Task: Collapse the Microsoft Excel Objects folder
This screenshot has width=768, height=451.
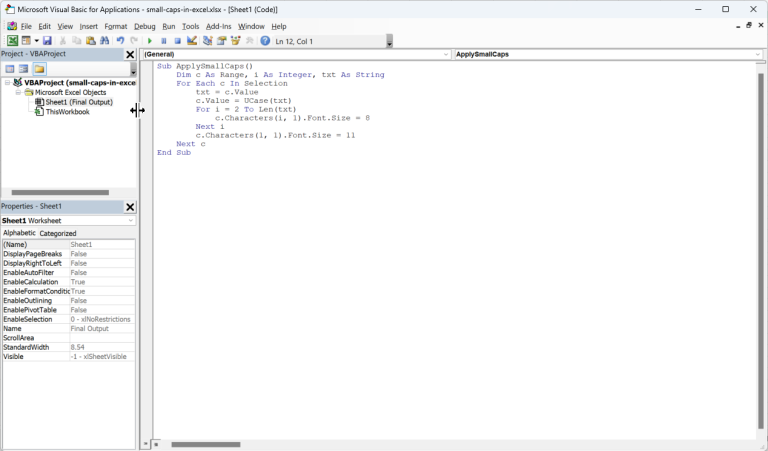Action: pyautogui.click(x=18, y=92)
